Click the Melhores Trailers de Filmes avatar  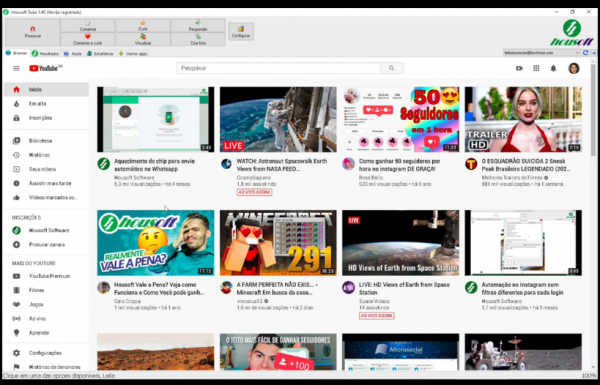click(471, 164)
